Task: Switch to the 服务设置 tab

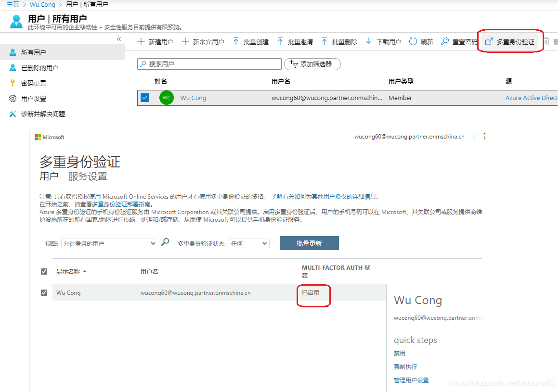Action: (x=88, y=176)
